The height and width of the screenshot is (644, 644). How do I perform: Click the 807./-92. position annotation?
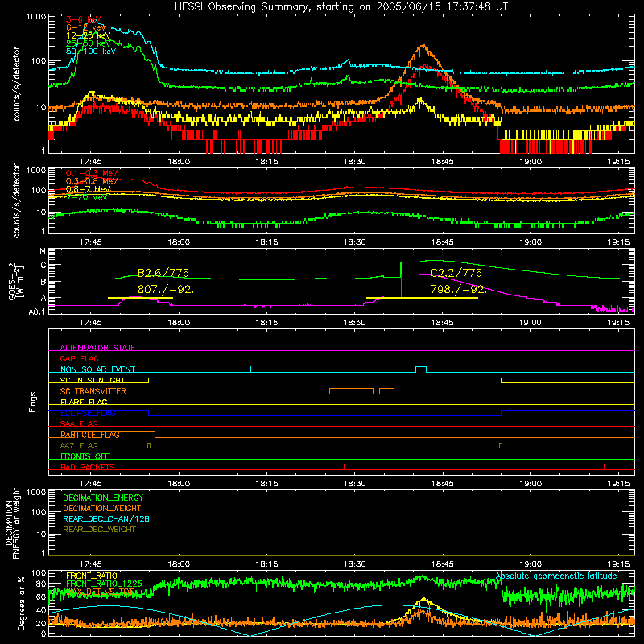(166, 289)
